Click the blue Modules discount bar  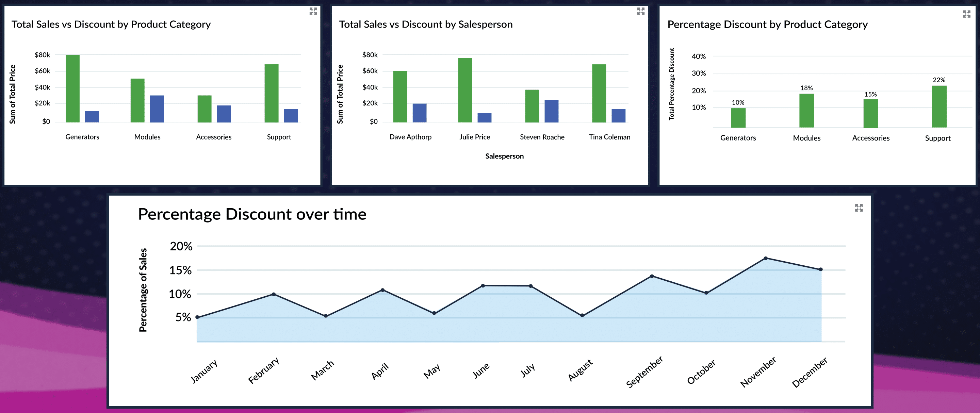(x=157, y=109)
